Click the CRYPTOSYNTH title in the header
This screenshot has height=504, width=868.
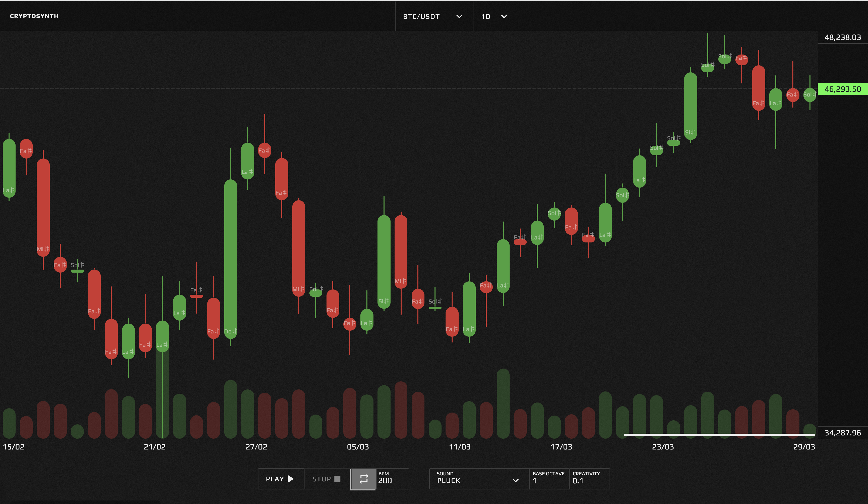click(x=34, y=16)
